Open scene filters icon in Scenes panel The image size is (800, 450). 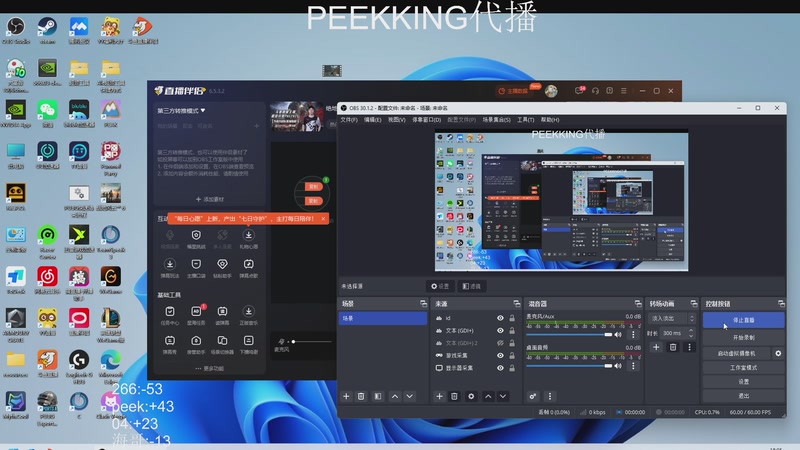(x=378, y=396)
